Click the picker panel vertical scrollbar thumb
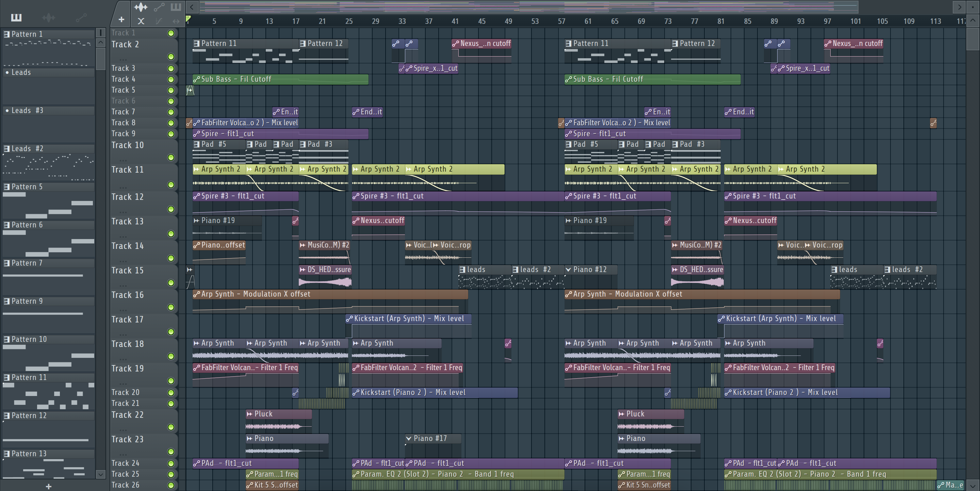 (x=100, y=59)
